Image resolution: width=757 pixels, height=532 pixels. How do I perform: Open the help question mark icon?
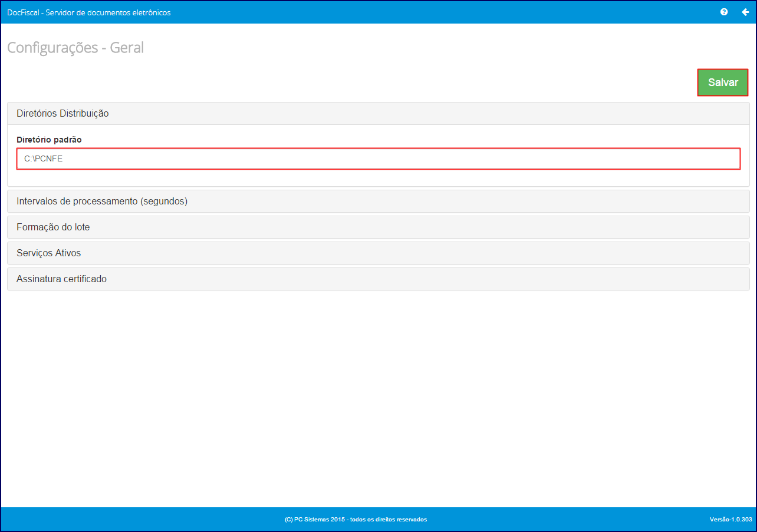click(724, 12)
